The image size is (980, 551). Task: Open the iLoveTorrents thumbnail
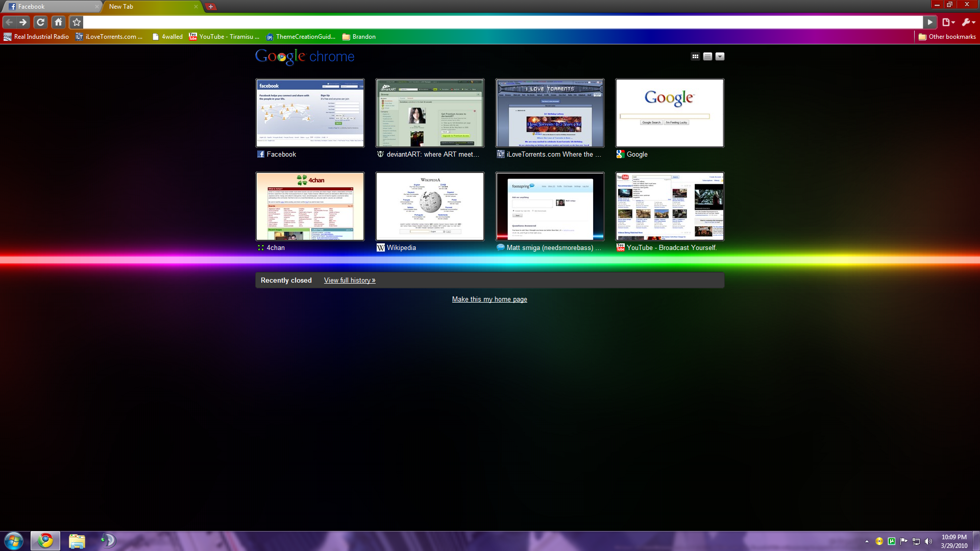point(550,113)
